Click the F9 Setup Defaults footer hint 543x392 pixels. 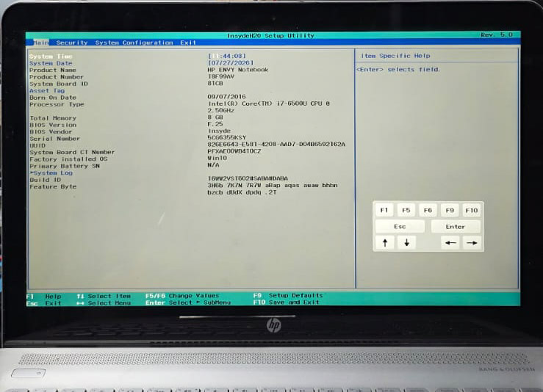coord(288,296)
